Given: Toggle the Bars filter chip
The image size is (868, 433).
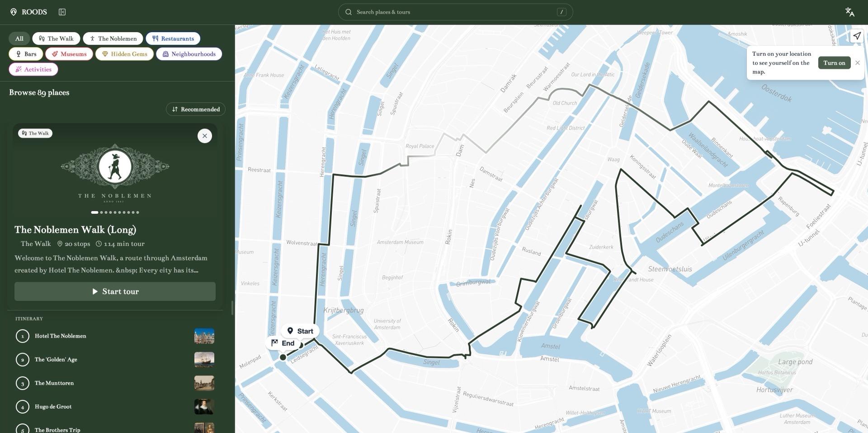Looking at the screenshot, I should click(26, 54).
